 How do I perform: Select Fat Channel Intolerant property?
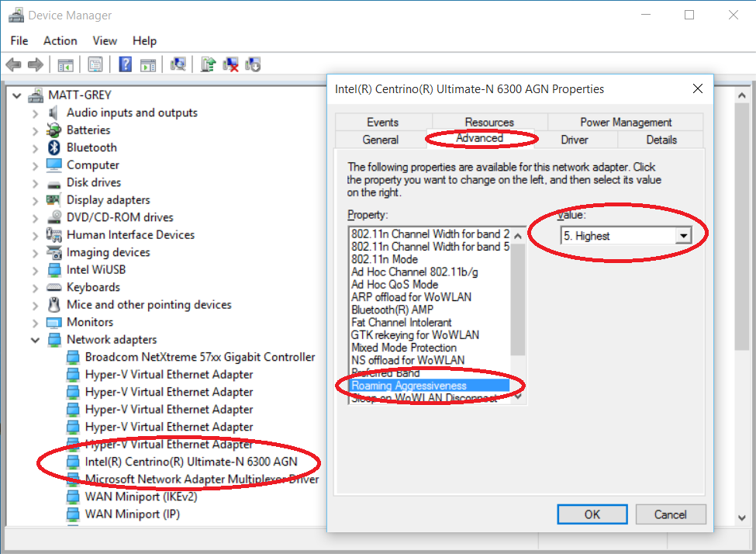click(x=429, y=322)
